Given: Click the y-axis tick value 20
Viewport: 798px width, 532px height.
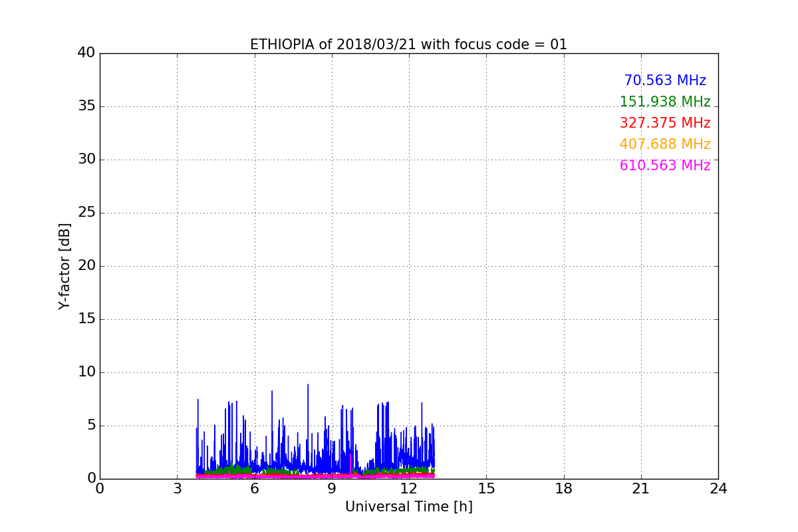Looking at the screenshot, I should click(x=86, y=266).
